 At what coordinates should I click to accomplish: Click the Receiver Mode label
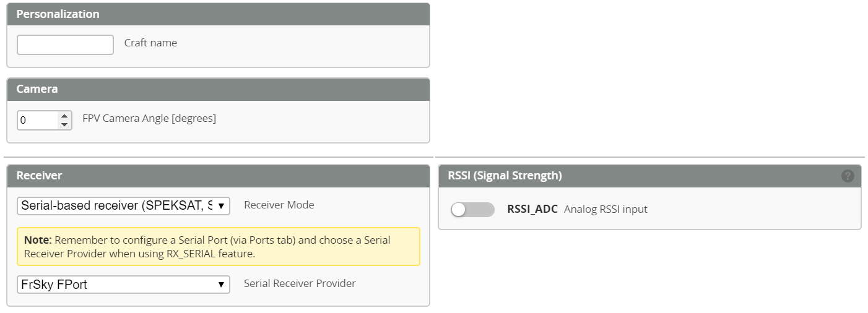pyautogui.click(x=279, y=205)
